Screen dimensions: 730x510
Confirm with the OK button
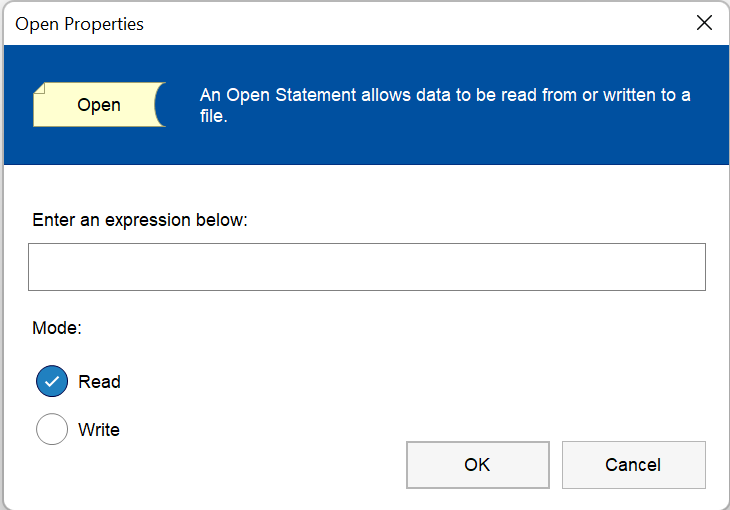478,465
